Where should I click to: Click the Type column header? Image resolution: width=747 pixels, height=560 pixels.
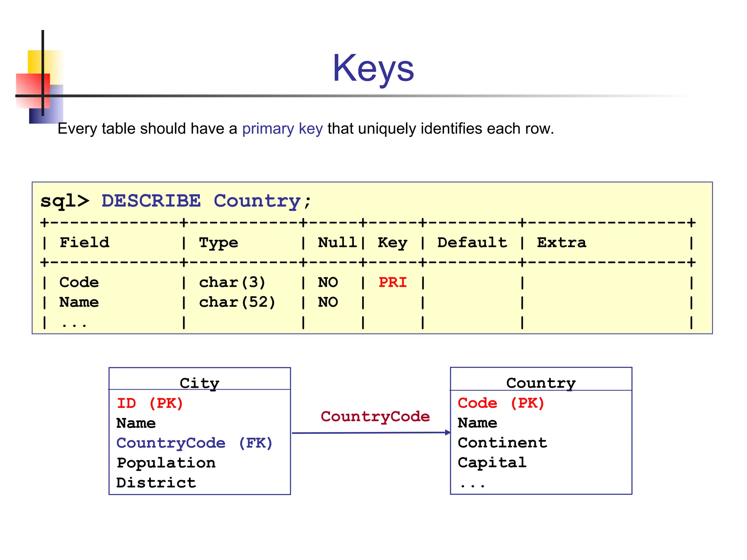[218, 242]
